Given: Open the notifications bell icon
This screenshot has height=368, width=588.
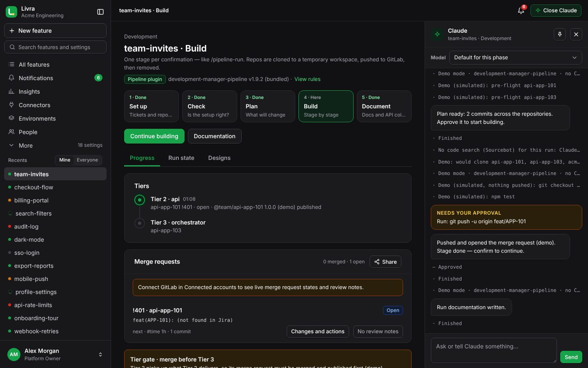Looking at the screenshot, I should click(521, 11).
